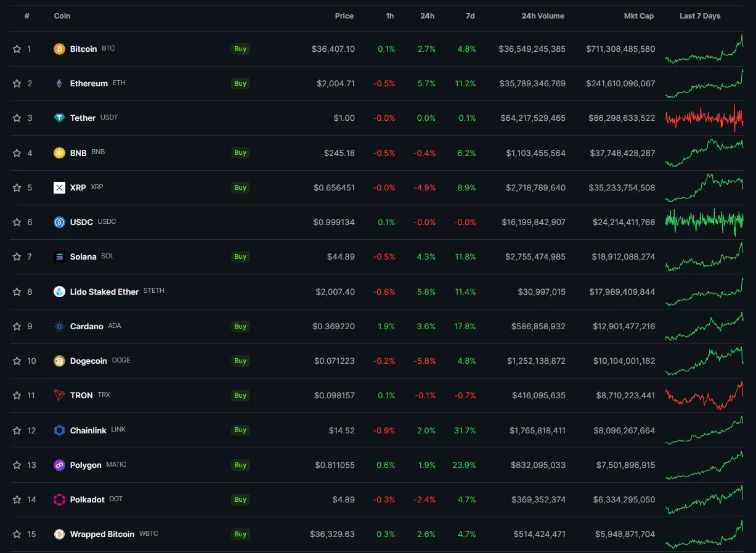Click the Solana logo icon
The height and width of the screenshot is (553, 756).
[x=59, y=256]
